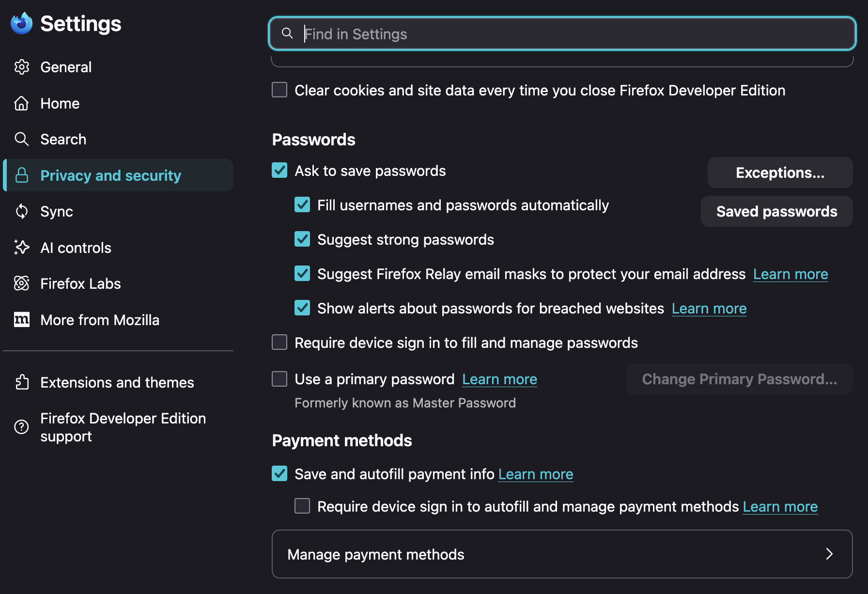The height and width of the screenshot is (594, 868).
Task: Click the Privacy and security lock icon
Action: click(22, 175)
